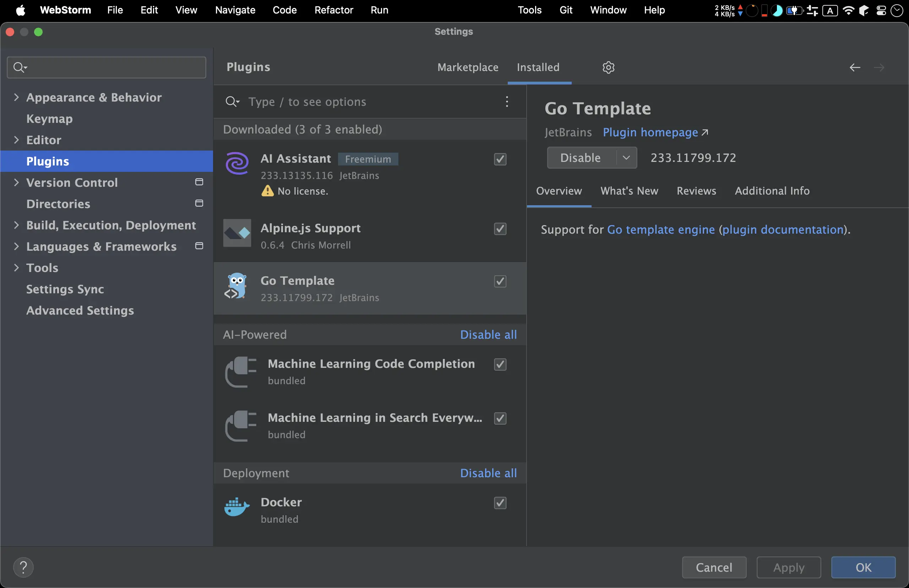Click the AI Assistant plugin icon
The height and width of the screenshot is (588, 909).
(237, 163)
